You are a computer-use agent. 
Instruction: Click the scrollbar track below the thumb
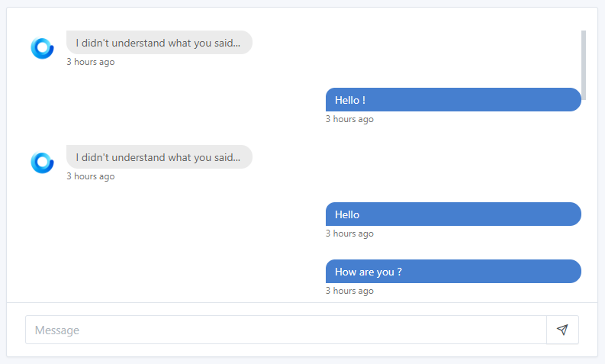coord(584,201)
